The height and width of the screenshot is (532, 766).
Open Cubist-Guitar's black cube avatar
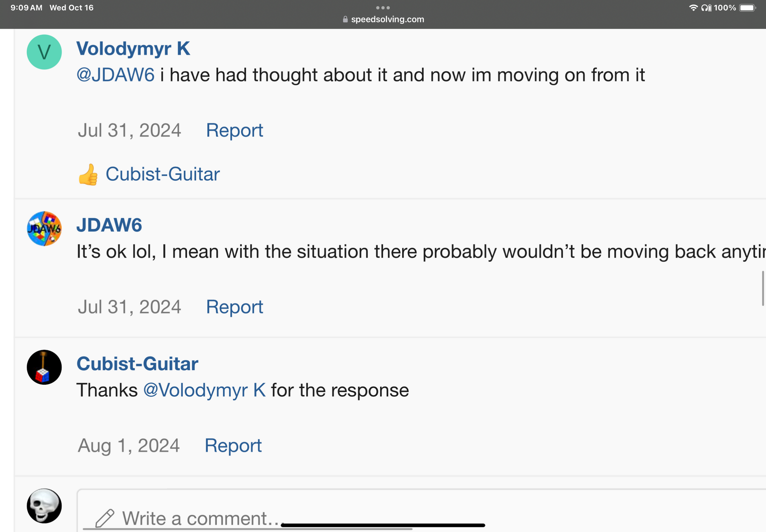[x=44, y=367]
